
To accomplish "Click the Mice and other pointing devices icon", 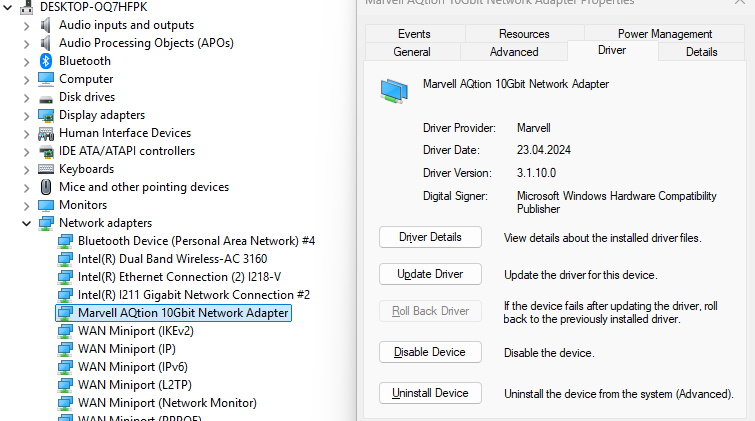I will point(46,187).
